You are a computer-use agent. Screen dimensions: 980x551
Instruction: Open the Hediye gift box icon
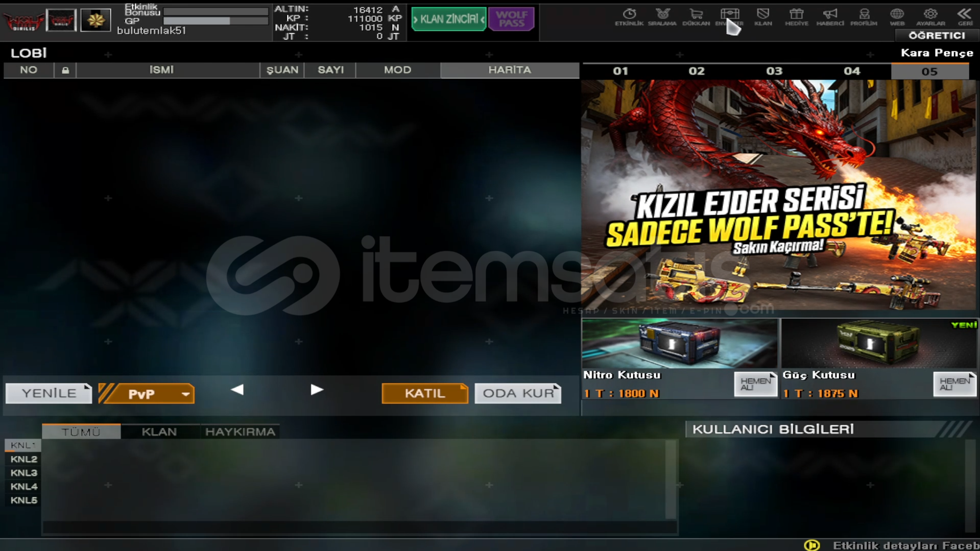tap(796, 16)
